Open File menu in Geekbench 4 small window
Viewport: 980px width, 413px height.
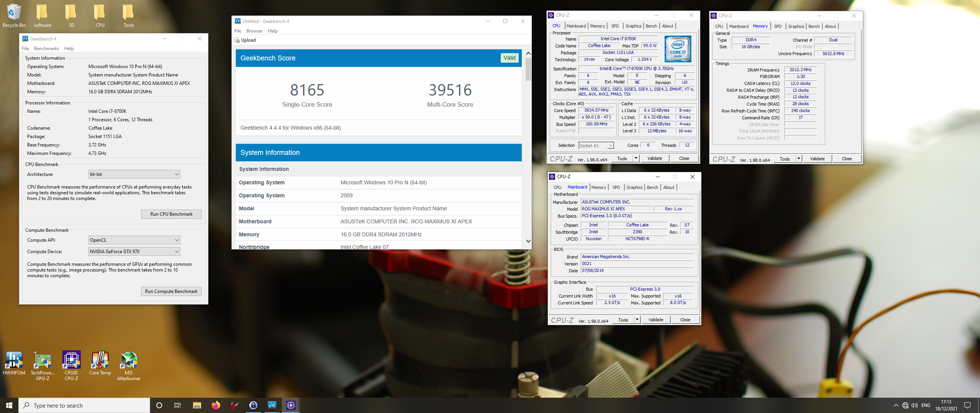[25, 49]
